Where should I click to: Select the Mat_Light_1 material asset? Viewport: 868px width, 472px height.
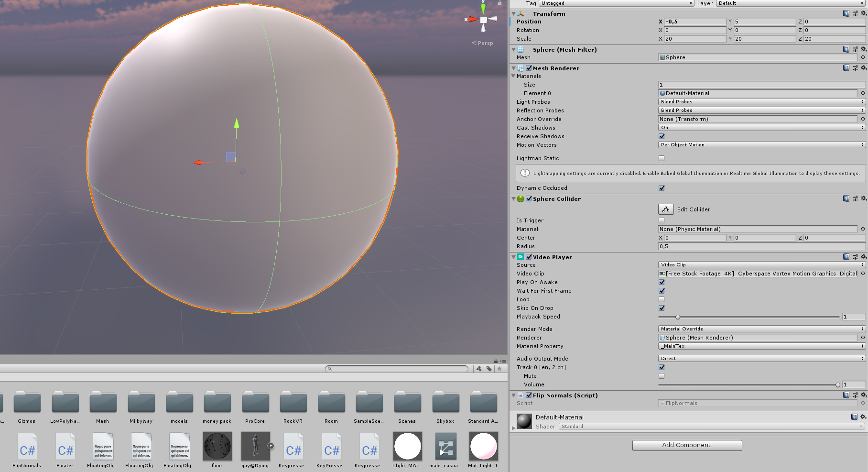coord(483,450)
